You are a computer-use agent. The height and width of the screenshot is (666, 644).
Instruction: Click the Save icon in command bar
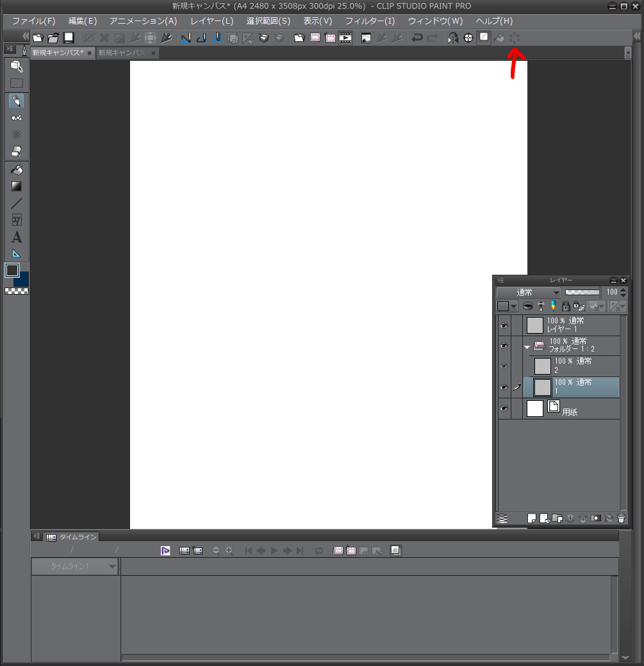(69, 38)
